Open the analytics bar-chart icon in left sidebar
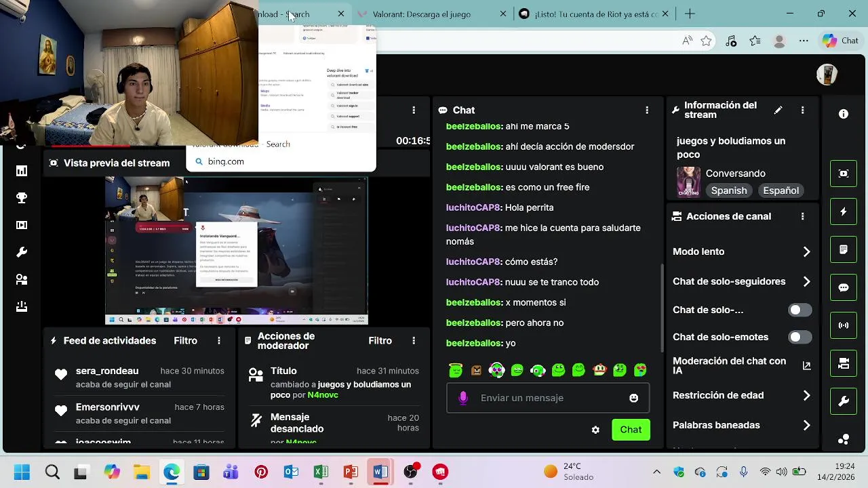The height and width of the screenshot is (488, 868). [x=22, y=171]
